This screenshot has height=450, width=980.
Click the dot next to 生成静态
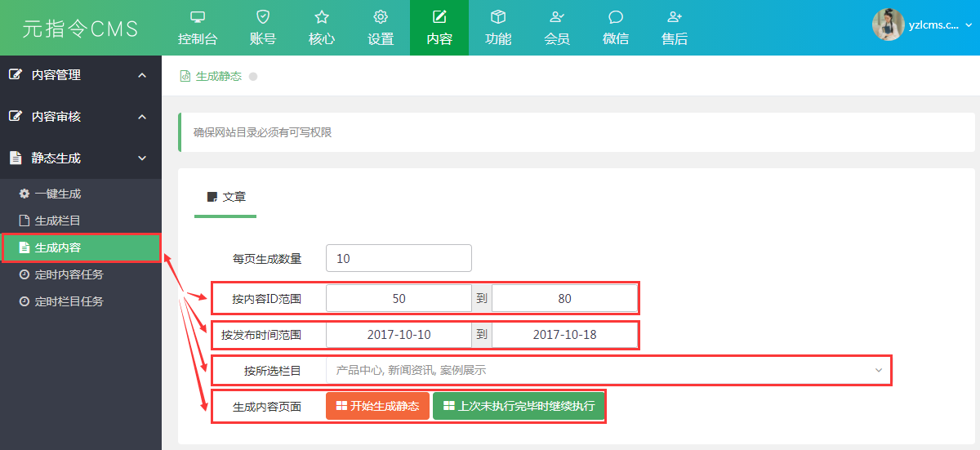pos(253,76)
